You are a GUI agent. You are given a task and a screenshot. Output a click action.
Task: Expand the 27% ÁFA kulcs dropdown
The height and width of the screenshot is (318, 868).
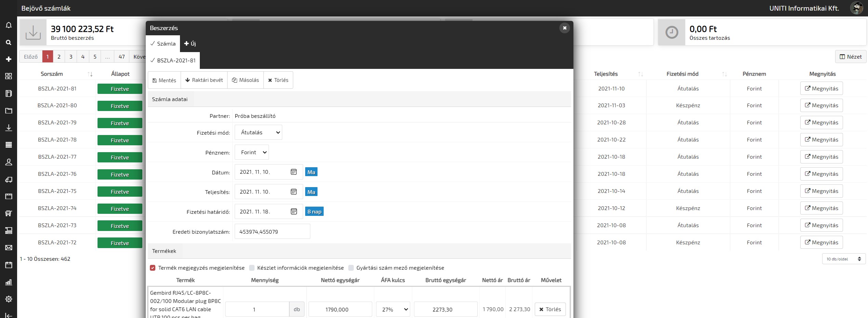point(393,309)
